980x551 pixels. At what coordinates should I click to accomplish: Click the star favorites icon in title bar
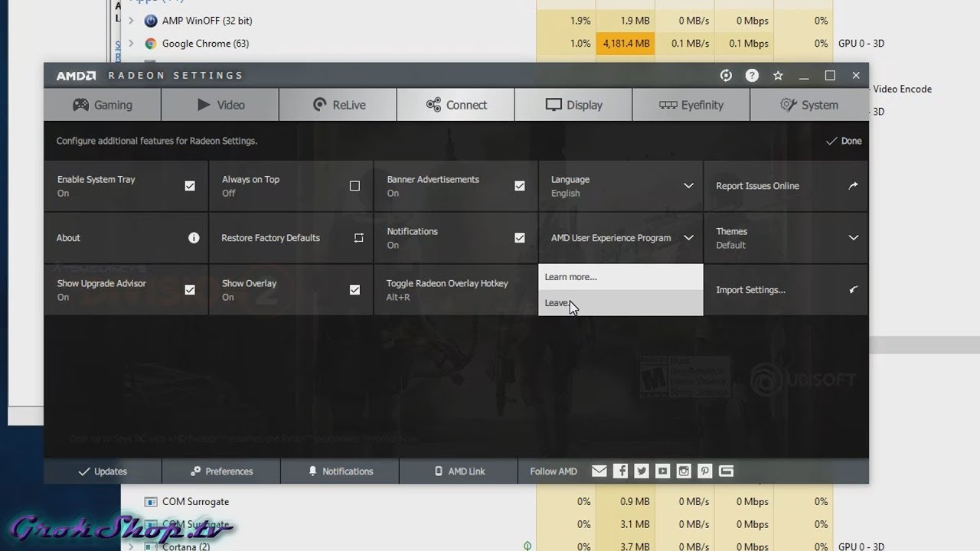coord(778,76)
